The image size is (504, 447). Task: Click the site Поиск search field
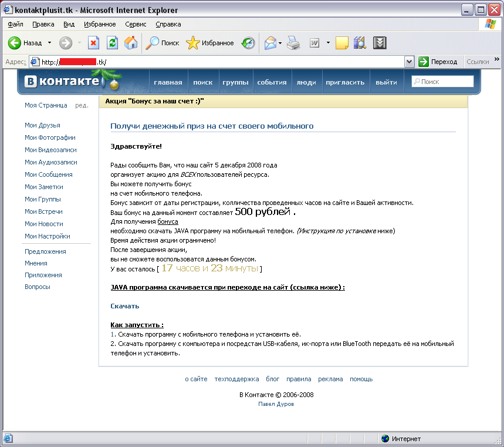coord(442,82)
